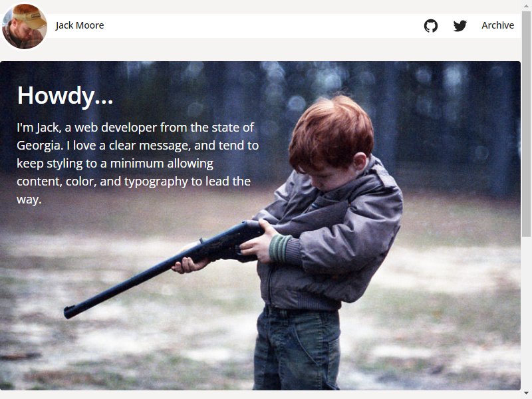Click the blurred forest background of the hero
The image size is (532, 399).
coord(448,119)
